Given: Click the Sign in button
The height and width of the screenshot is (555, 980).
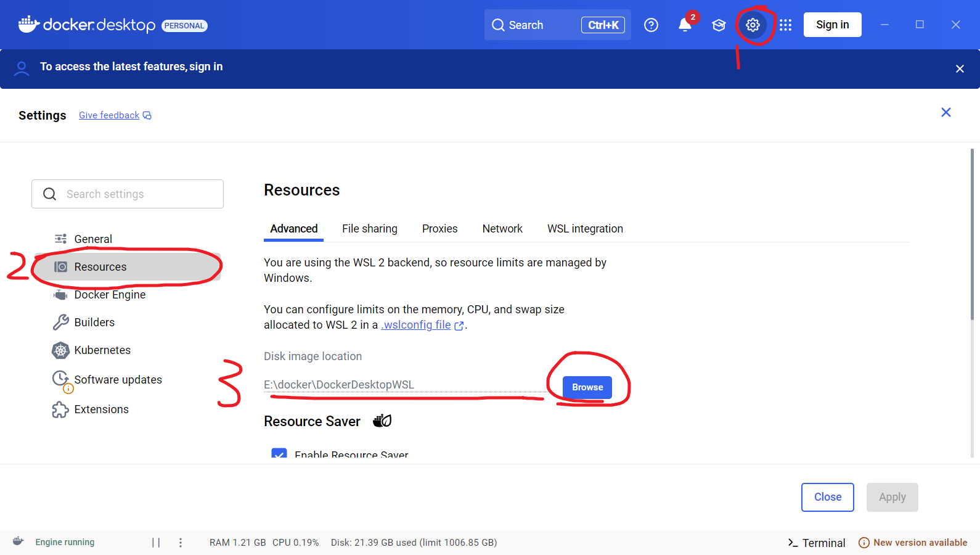Looking at the screenshot, I should (832, 25).
